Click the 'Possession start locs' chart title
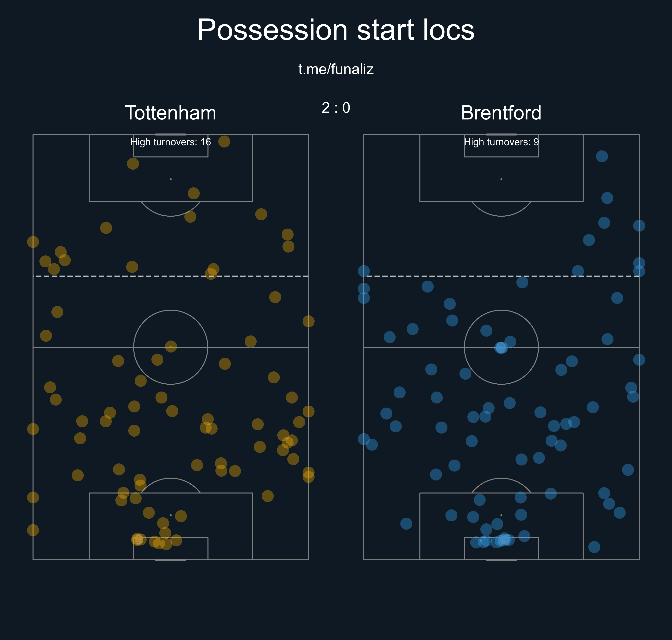 [x=336, y=30]
